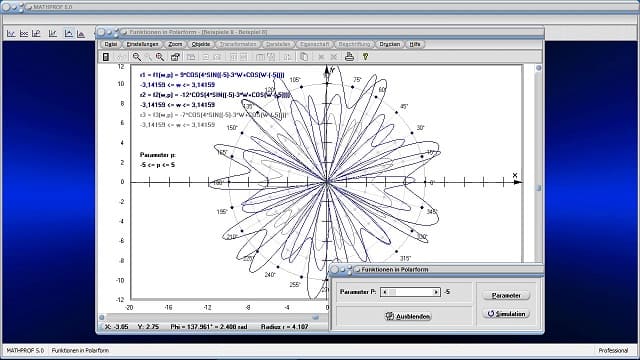Click fifth highlighted chart icon in MATHPROF toolbar
The image size is (640, 360).
[x=69, y=33]
